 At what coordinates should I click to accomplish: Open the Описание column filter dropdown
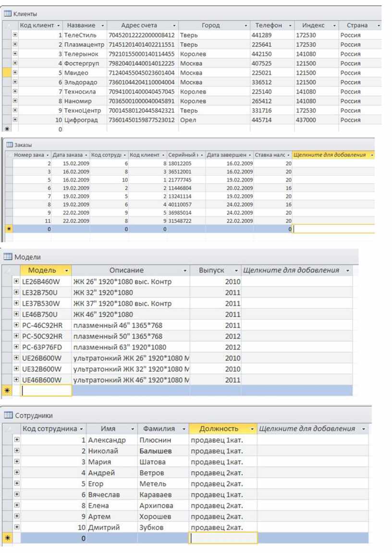tap(185, 270)
